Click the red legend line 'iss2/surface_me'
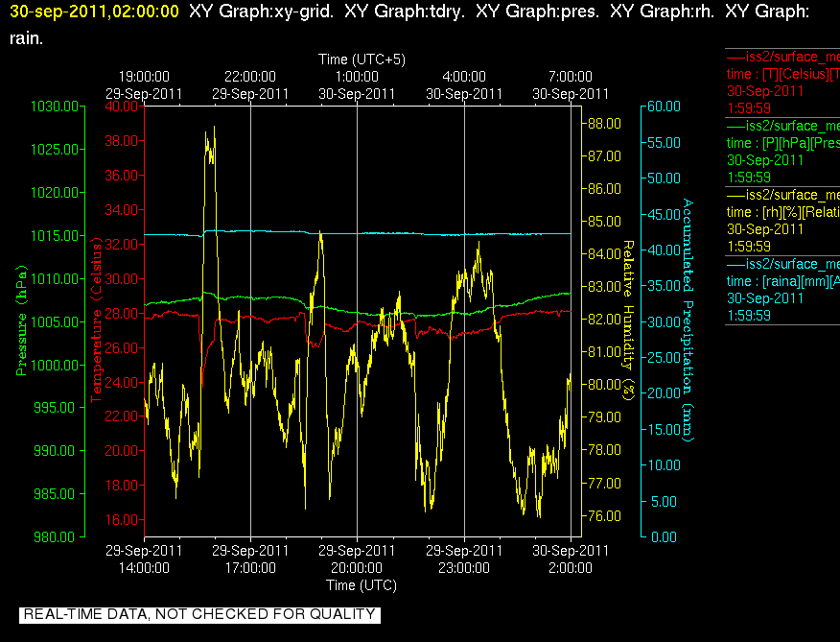This screenshot has height=642, width=840. click(x=782, y=57)
